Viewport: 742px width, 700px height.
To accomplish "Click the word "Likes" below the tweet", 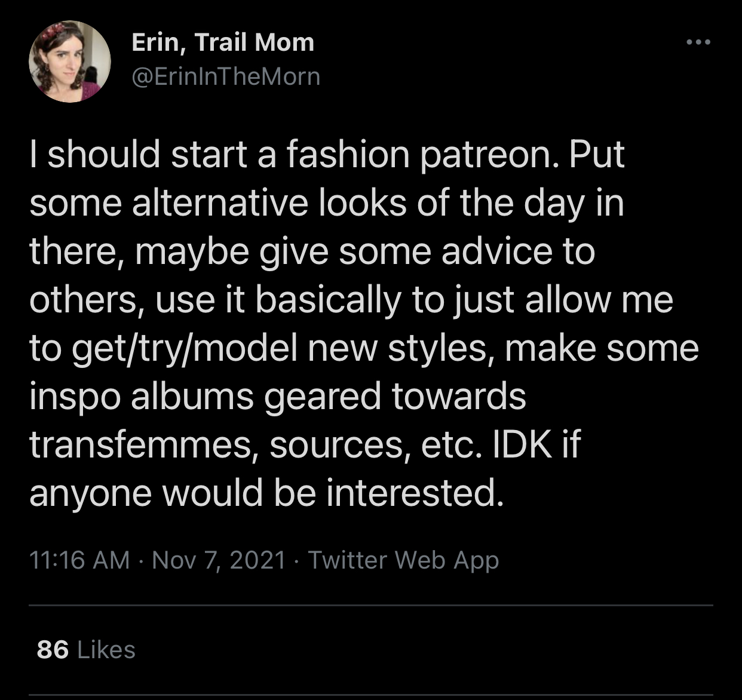I will [106, 650].
